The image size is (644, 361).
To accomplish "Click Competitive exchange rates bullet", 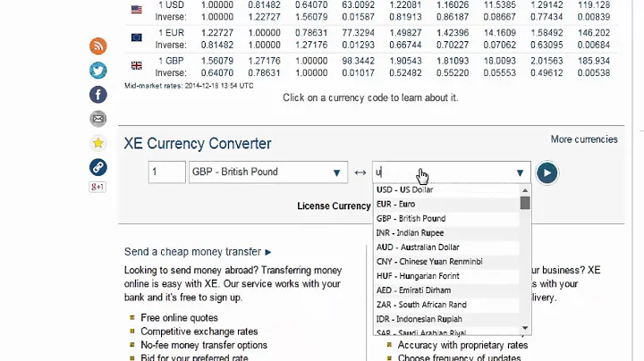I will pos(199,332).
